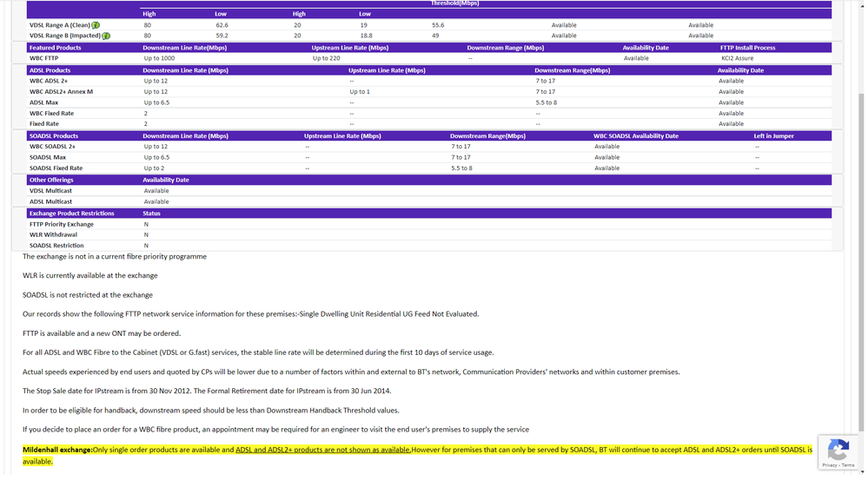The width and height of the screenshot is (868, 487).
Task: Click the reCAPTCHA badge logo
Action: [x=838, y=450]
